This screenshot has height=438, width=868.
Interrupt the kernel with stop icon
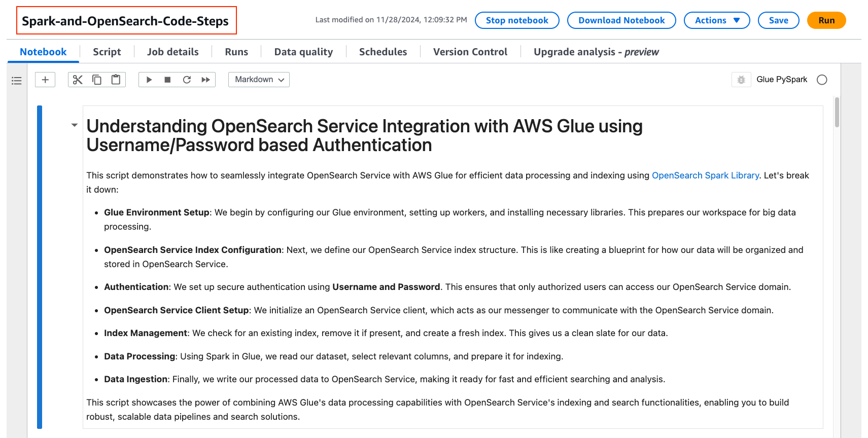click(x=167, y=80)
